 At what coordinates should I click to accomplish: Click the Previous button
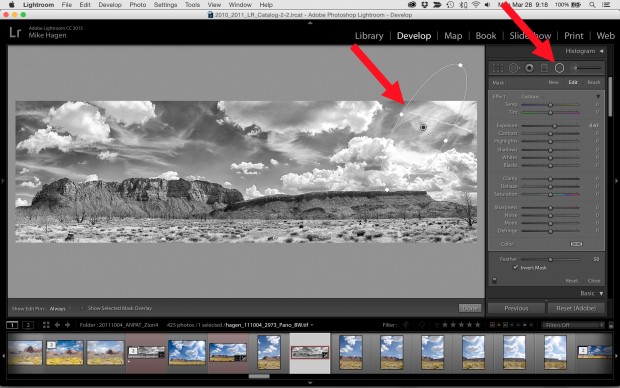coord(516,308)
